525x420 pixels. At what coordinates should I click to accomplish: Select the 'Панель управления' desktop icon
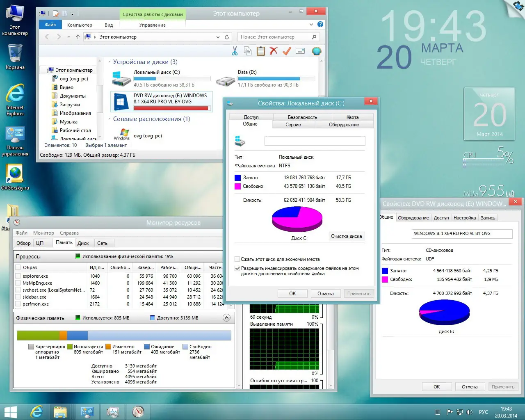[x=15, y=141]
